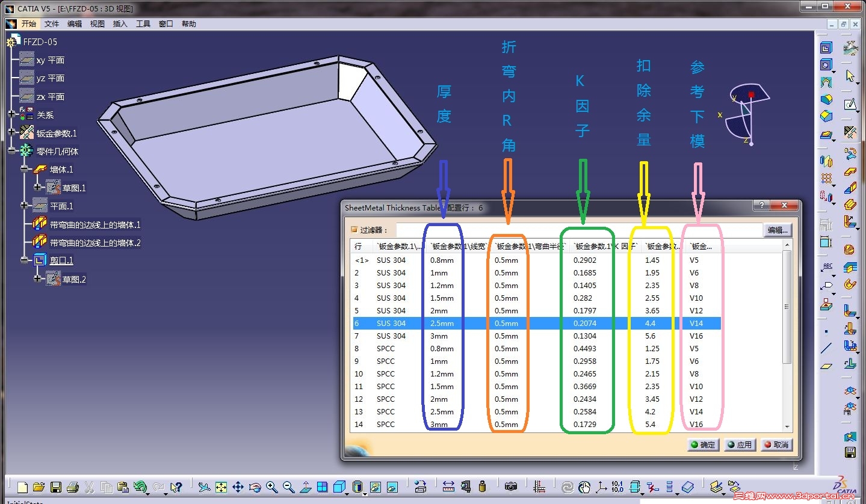The height and width of the screenshot is (504, 866).
Task: Click the 取消 button in the dialog
Action: click(x=776, y=445)
